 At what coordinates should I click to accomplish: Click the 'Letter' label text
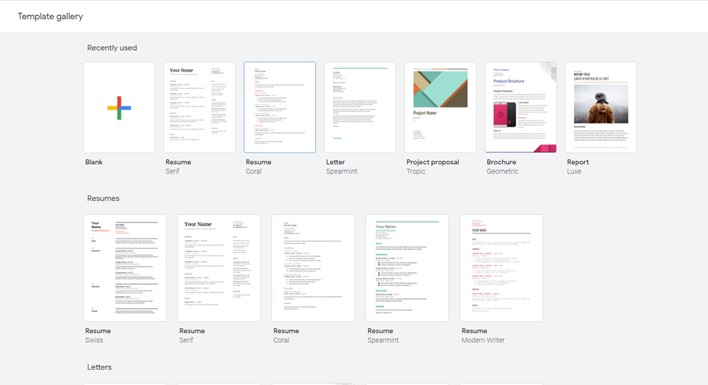point(335,162)
